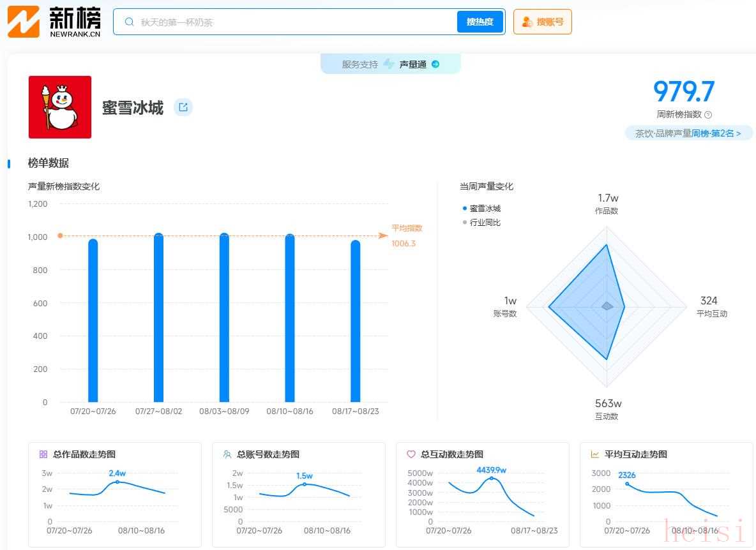The image size is (756, 550).
Task: Click the 声量通 service link
Action: pyautogui.click(x=391, y=64)
